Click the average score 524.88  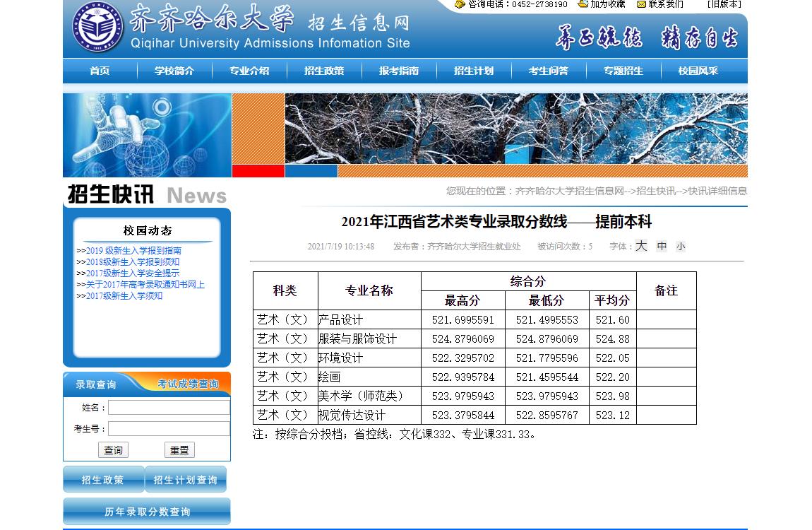tap(613, 339)
